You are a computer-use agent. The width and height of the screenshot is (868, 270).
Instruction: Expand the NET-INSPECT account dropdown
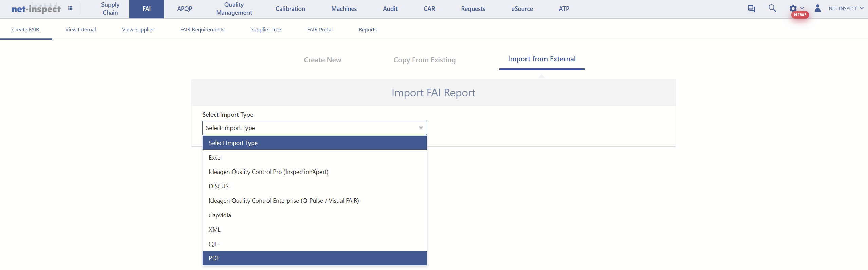point(846,8)
